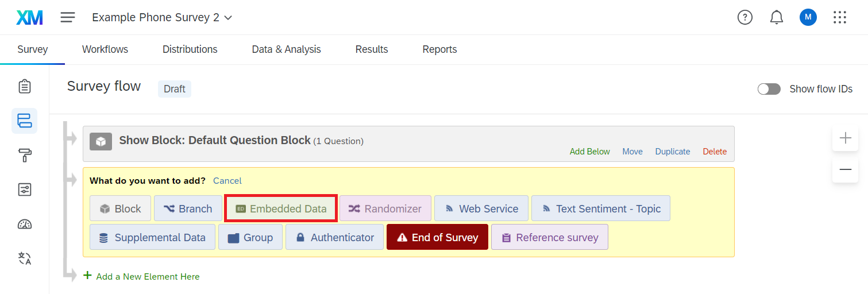This screenshot has height=294, width=868.
Task: Open the user account avatar menu
Action: tap(808, 18)
